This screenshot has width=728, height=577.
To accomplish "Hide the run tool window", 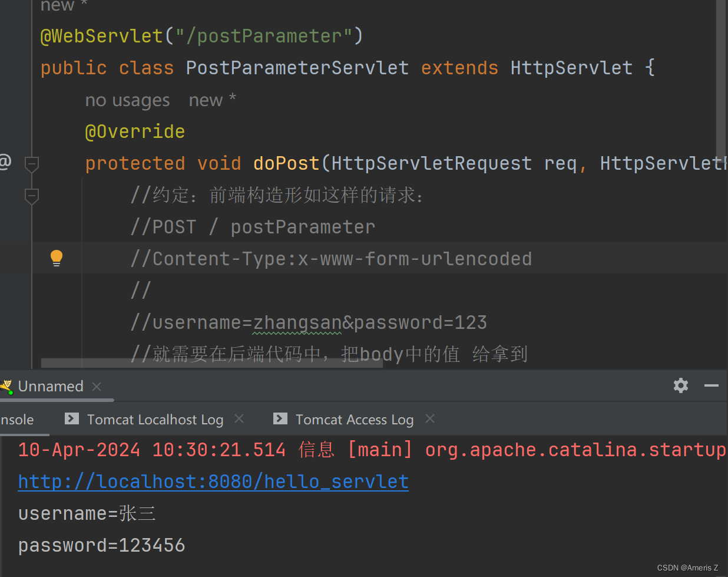I will (x=712, y=385).
